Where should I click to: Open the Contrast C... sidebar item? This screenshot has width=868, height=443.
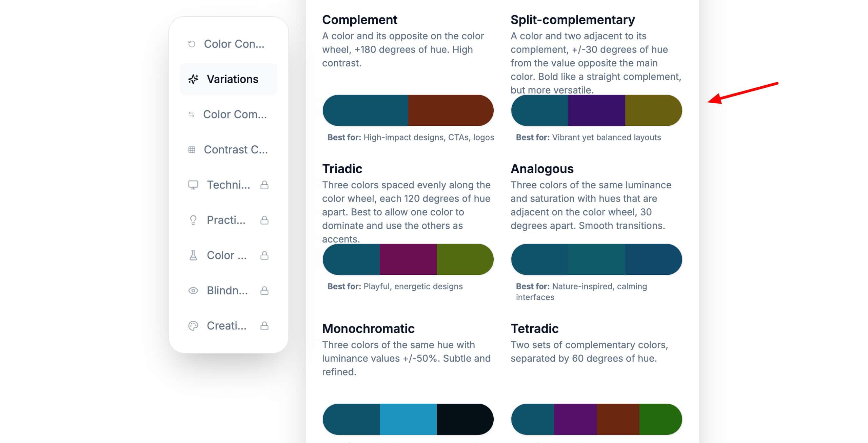click(236, 150)
